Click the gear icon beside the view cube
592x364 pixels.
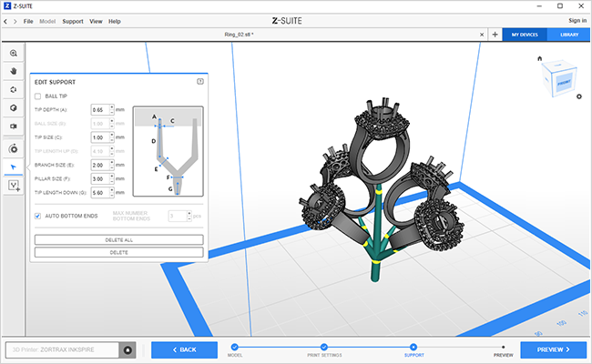click(579, 96)
